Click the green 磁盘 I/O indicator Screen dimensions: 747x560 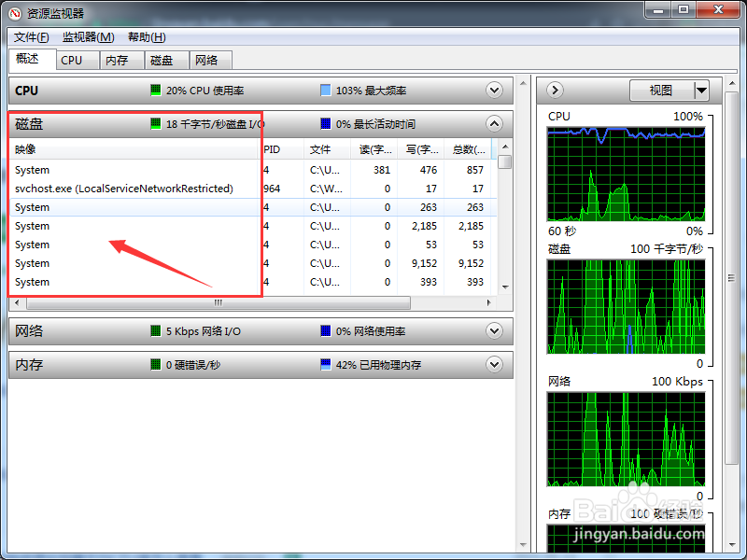click(x=155, y=124)
